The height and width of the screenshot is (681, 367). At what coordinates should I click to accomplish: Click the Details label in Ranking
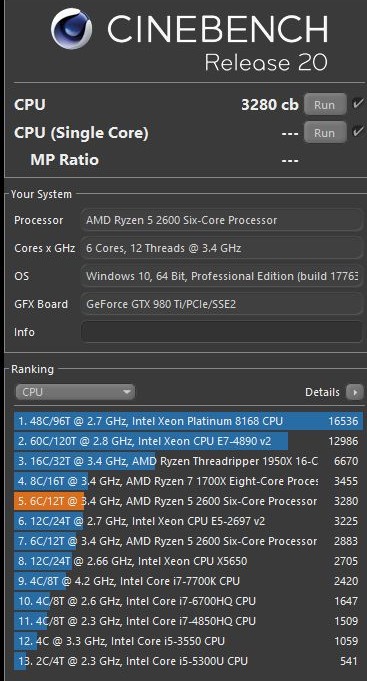322,392
